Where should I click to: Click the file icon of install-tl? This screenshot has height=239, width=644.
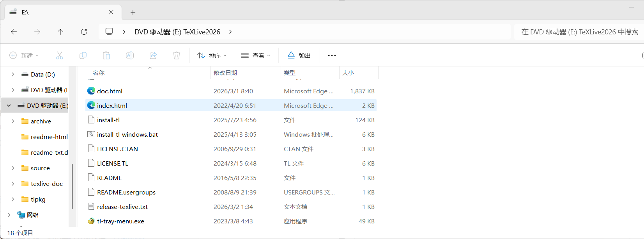[x=91, y=120]
